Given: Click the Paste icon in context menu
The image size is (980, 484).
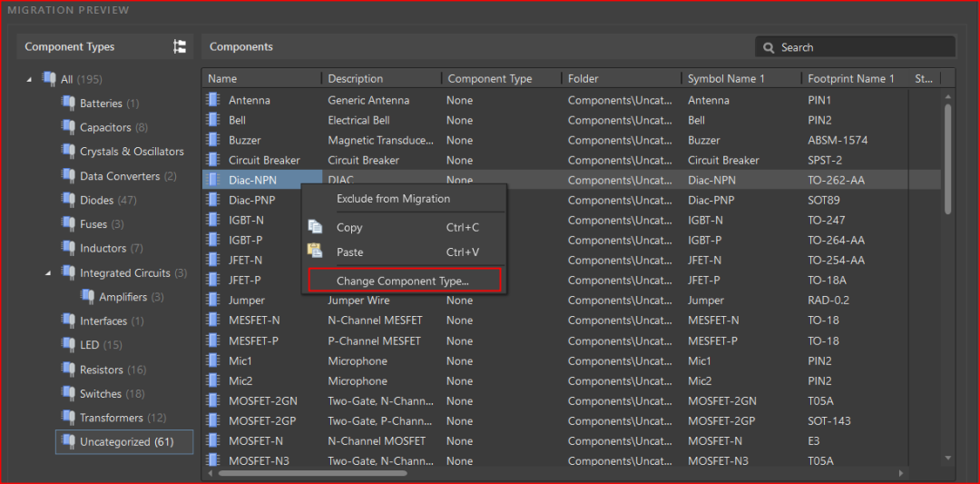Looking at the screenshot, I should pos(315,252).
